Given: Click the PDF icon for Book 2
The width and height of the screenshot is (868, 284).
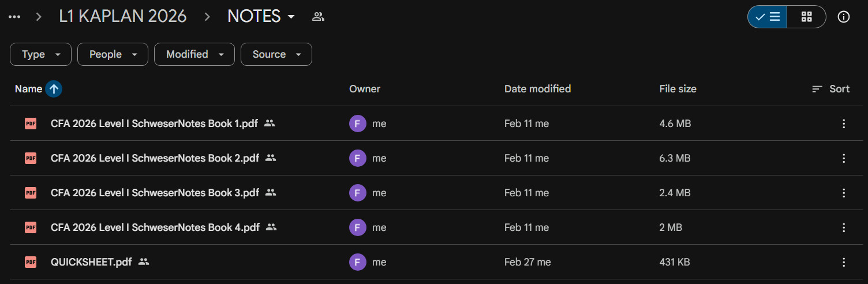Looking at the screenshot, I should (31, 158).
